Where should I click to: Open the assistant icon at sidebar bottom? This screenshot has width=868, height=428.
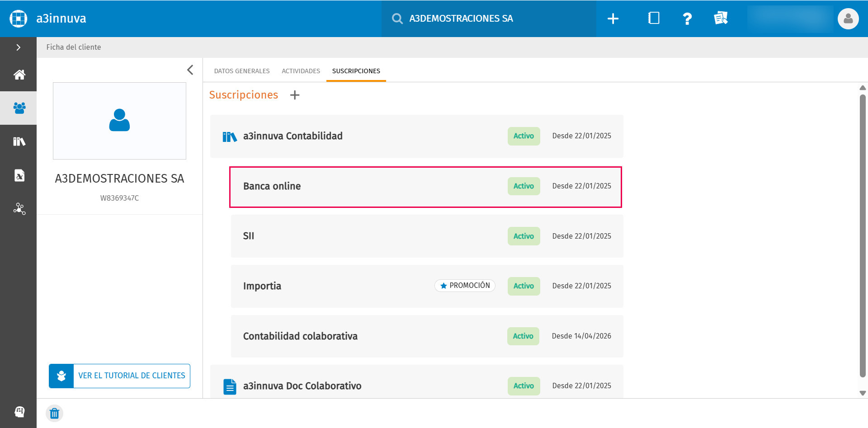19,412
